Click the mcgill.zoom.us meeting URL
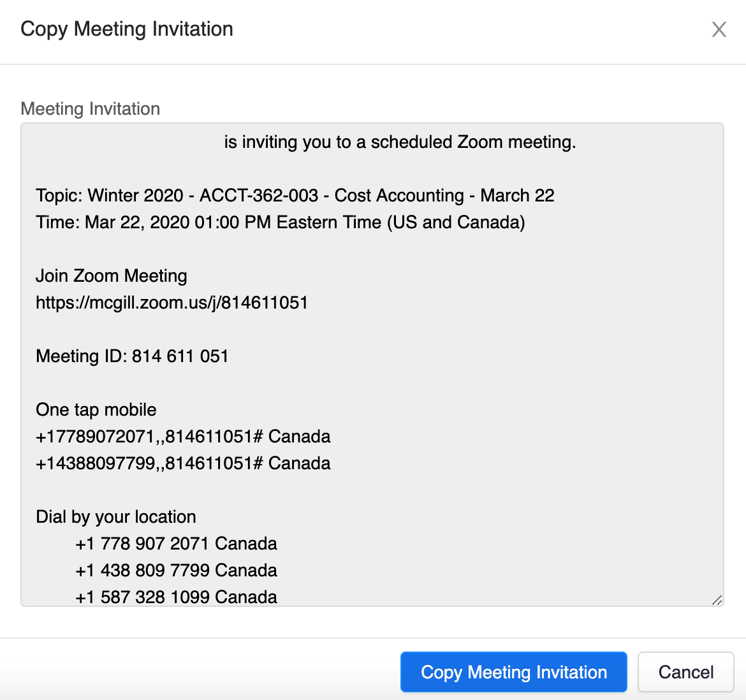The width and height of the screenshot is (746, 700). (172, 302)
